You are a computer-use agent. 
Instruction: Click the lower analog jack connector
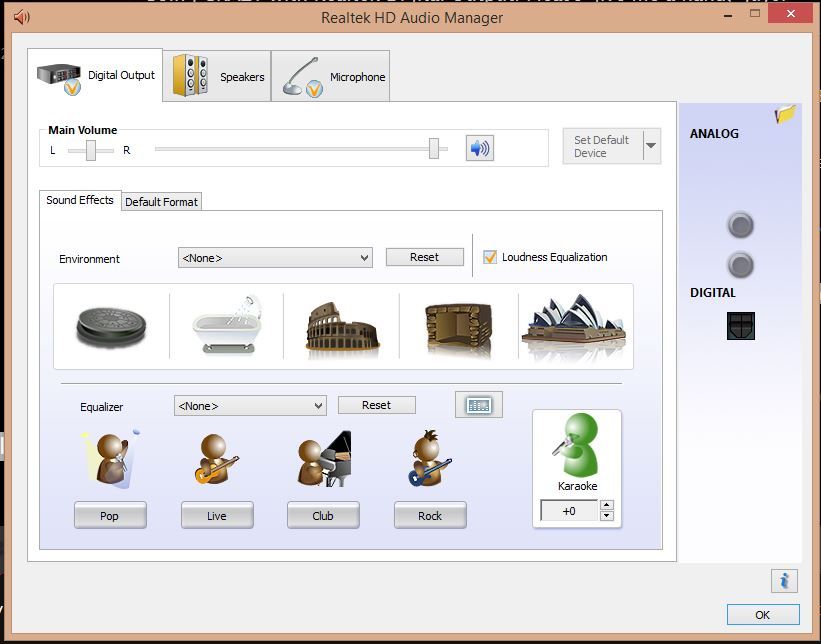tap(740, 265)
